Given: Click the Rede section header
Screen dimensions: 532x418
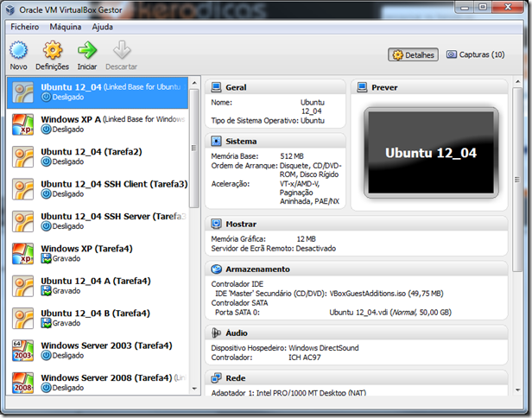Looking at the screenshot, I should point(356,378).
